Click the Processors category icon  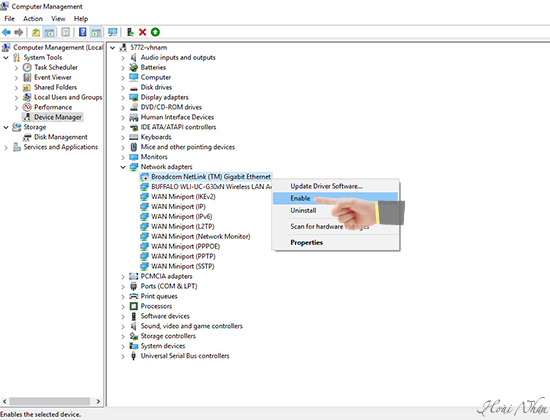133,306
